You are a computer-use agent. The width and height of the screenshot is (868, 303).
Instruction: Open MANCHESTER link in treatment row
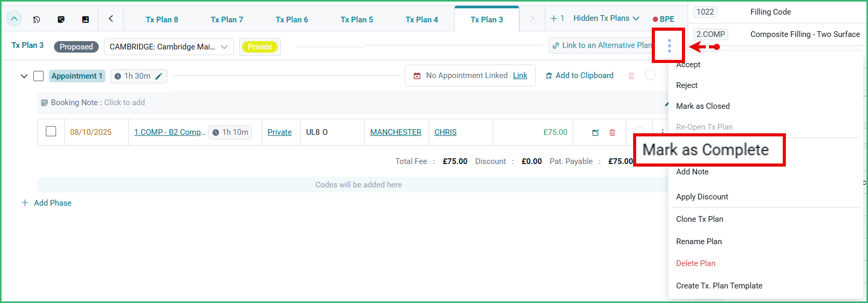[396, 132]
